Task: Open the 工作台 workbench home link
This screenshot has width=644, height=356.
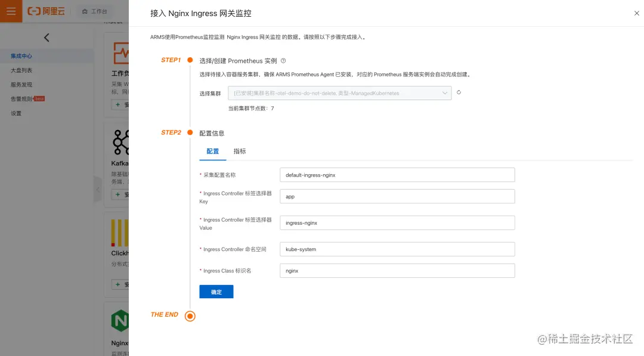Action: point(94,11)
